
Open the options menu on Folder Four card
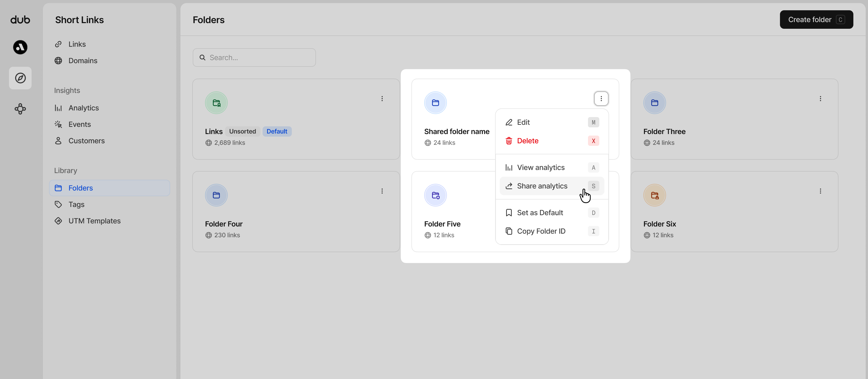tap(382, 191)
